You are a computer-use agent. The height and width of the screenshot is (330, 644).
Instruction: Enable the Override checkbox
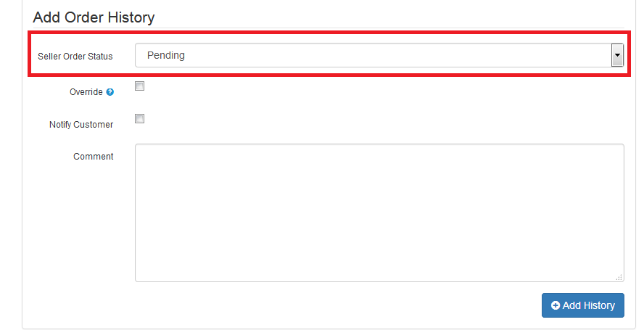pos(140,86)
